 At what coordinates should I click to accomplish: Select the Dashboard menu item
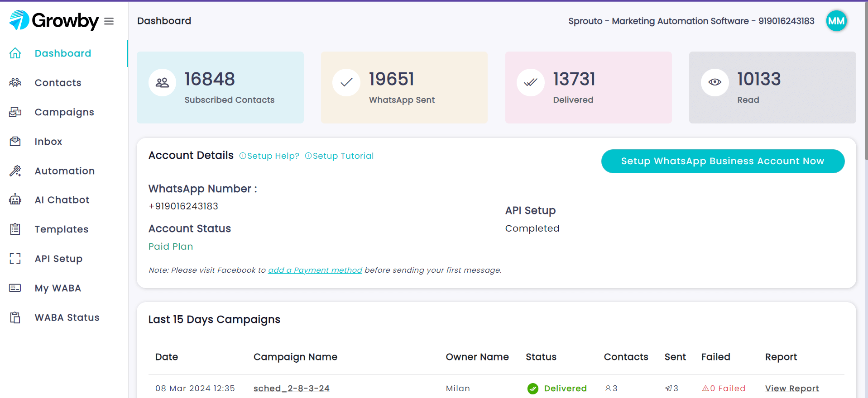click(63, 53)
